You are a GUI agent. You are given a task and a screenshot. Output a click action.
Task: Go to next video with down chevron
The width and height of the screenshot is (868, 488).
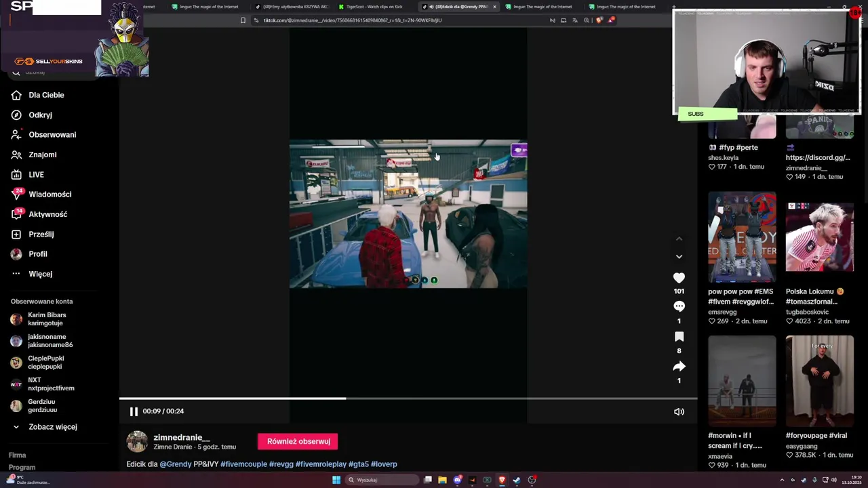(x=679, y=256)
